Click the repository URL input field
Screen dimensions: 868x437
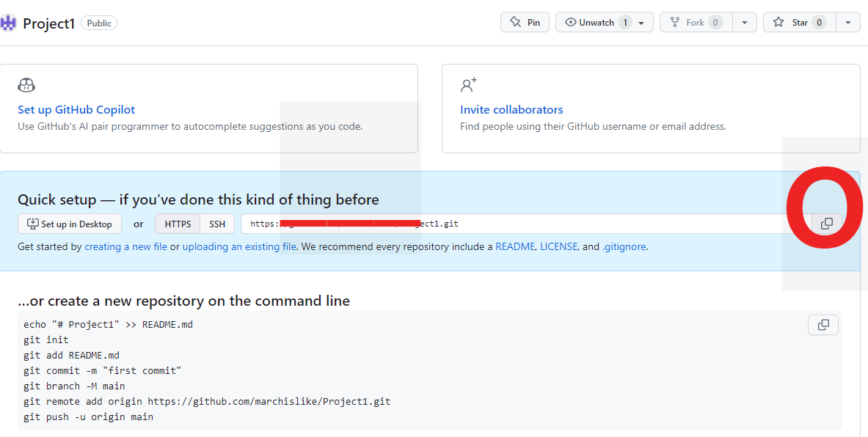point(526,224)
